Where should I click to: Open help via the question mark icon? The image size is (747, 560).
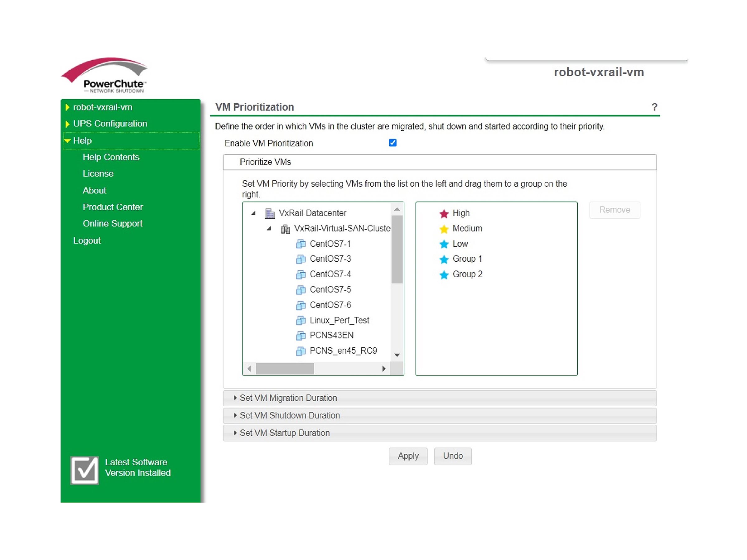point(654,107)
